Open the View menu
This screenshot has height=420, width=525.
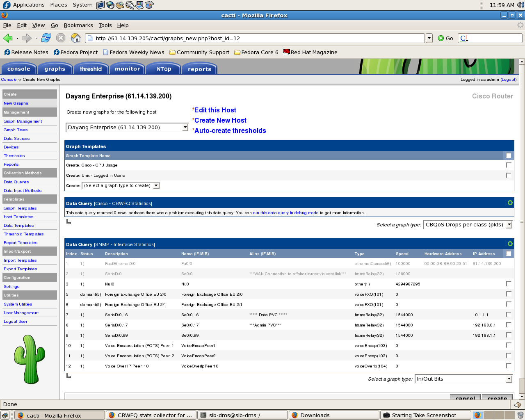point(39,25)
